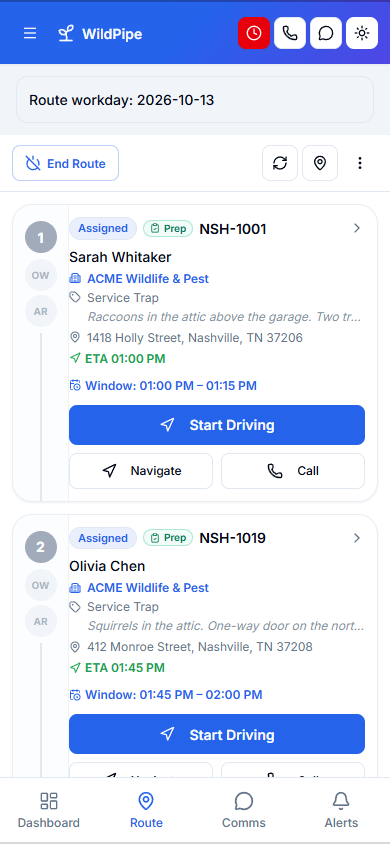The height and width of the screenshot is (844, 390).
Task: Open the chat bubble icon in header
Action: 326,33
